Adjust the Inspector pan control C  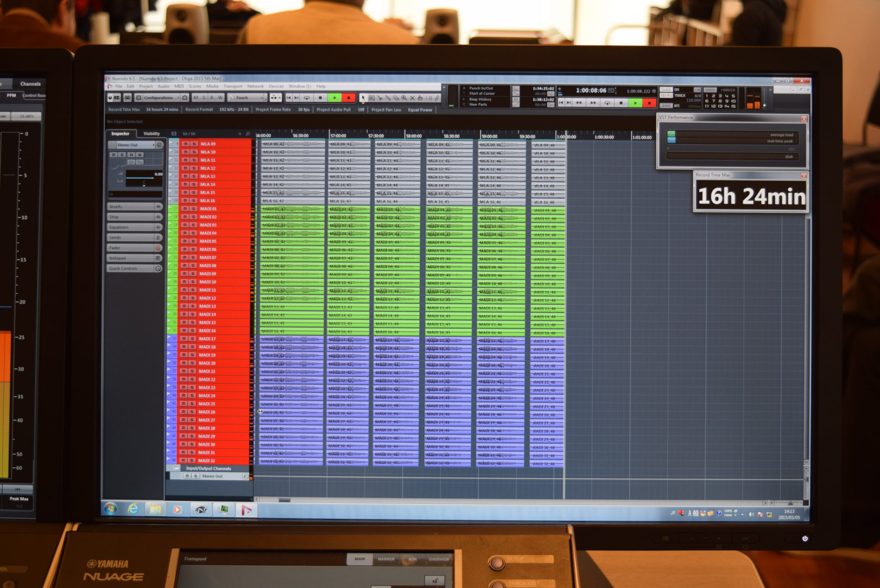click(x=144, y=184)
